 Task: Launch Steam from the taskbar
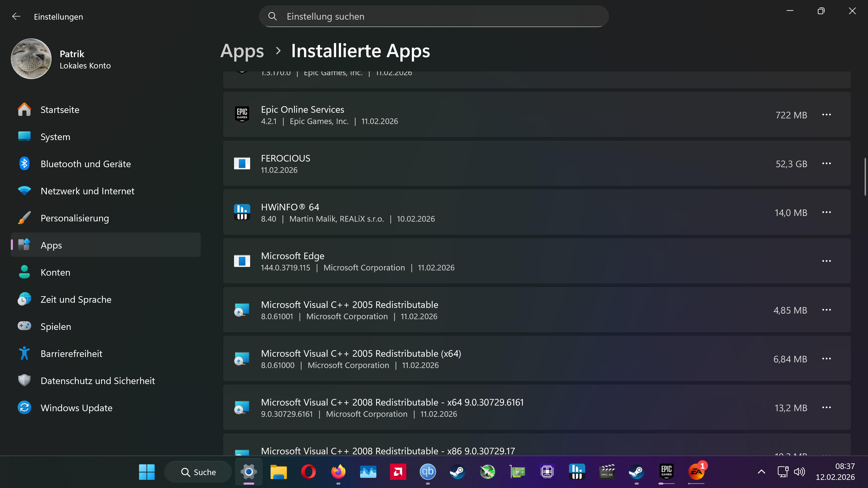(x=457, y=472)
